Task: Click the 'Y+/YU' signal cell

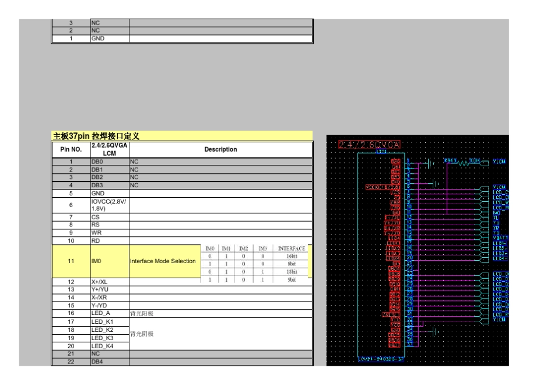Action: tap(110, 289)
